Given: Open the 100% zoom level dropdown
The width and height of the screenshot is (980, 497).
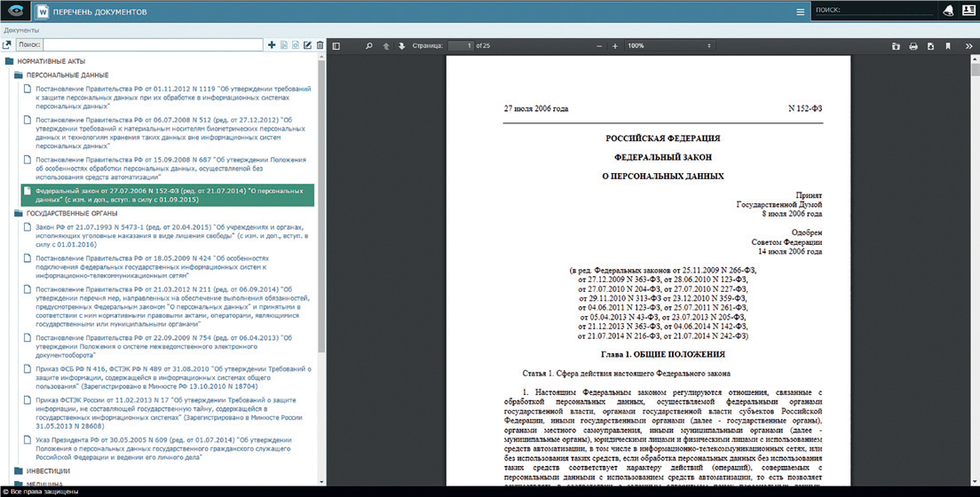Looking at the screenshot, I should tap(668, 45).
